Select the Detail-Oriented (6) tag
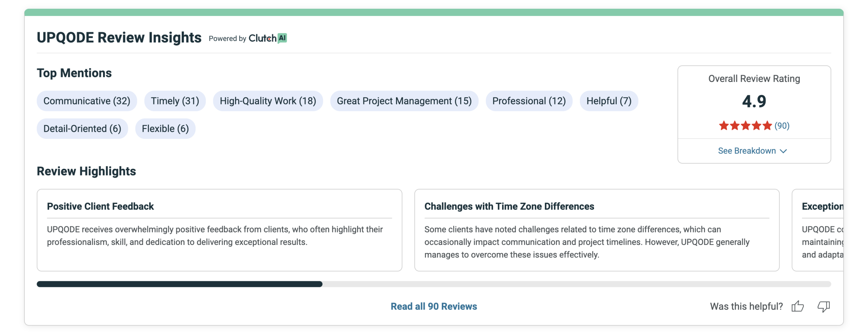 click(x=82, y=129)
